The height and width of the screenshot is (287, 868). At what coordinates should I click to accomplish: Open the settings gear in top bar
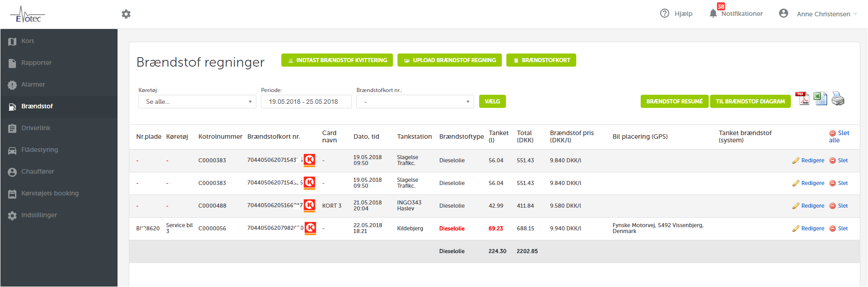click(126, 14)
